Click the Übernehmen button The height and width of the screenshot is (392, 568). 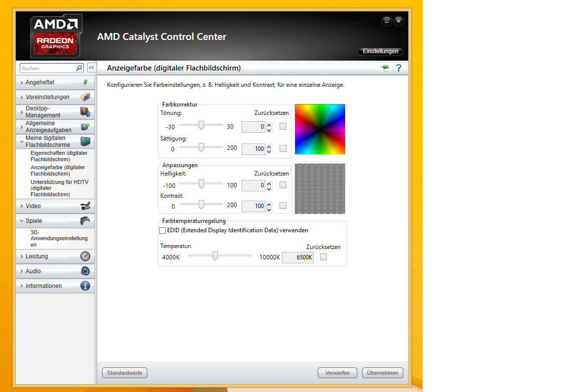click(x=383, y=373)
